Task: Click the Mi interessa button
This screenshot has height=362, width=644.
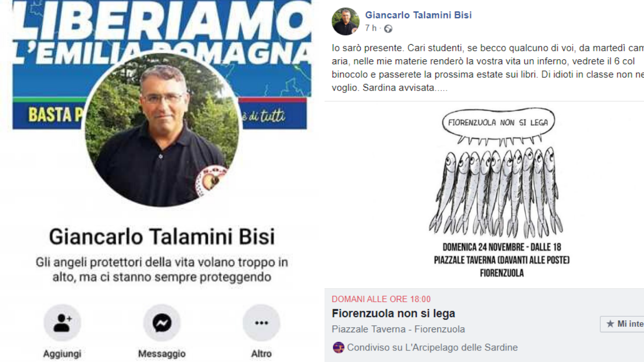Action: pos(622,324)
